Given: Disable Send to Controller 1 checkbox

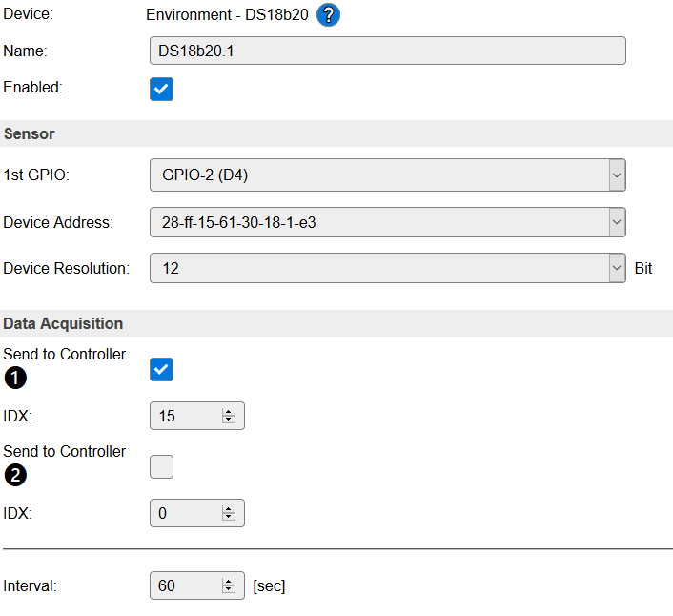Looking at the screenshot, I should 162,370.
